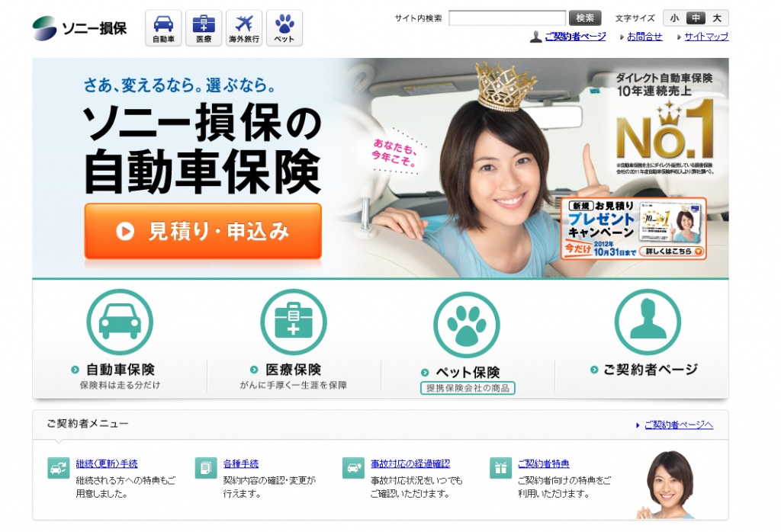
Task: Open the サイトマップ link
Action: tap(706, 37)
